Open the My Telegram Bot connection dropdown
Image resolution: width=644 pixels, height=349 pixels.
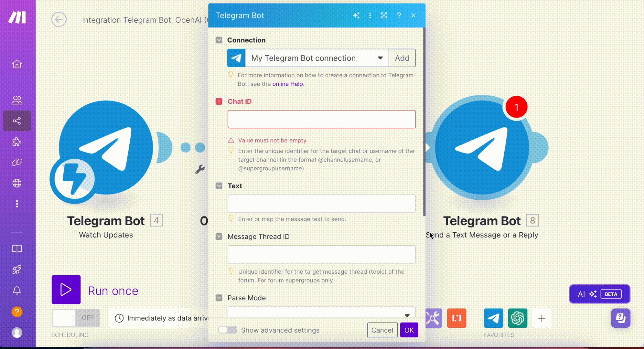click(x=317, y=58)
